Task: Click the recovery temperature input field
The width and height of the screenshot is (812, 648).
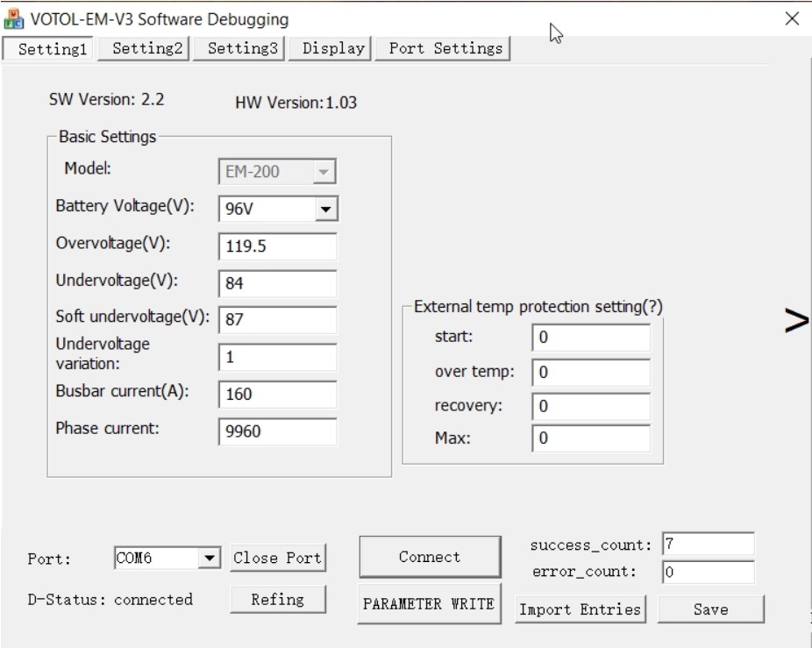Action: (591, 406)
